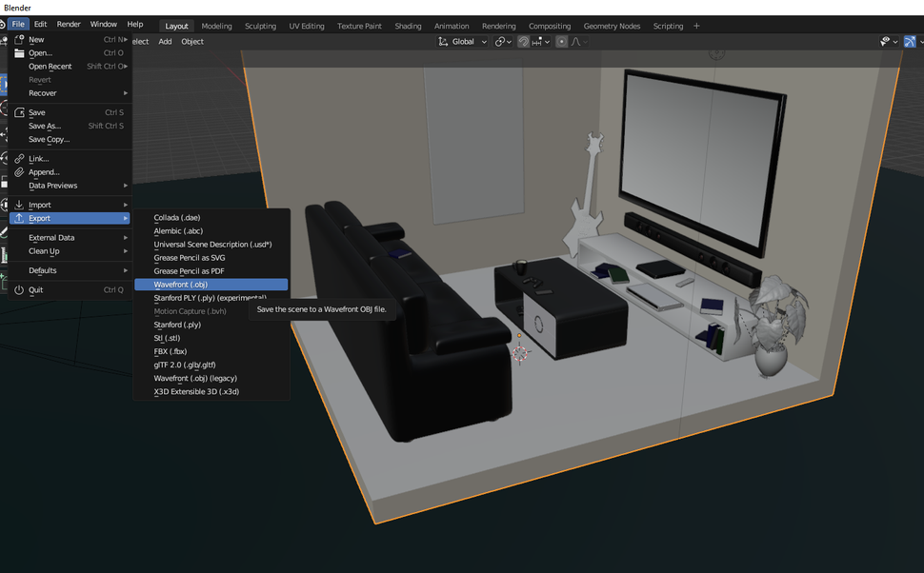Expand the snapping options dropdown arrow

[x=546, y=42]
